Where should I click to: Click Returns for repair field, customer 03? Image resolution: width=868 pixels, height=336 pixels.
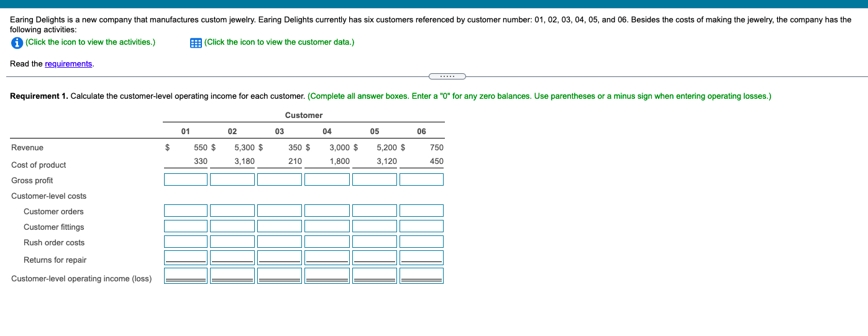pos(280,257)
